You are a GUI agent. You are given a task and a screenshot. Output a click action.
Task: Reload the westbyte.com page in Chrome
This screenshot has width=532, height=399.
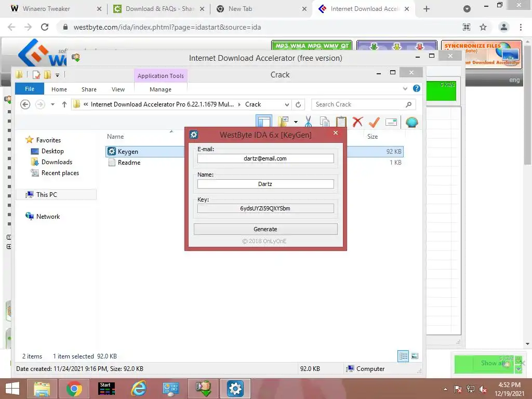pos(45,27)
